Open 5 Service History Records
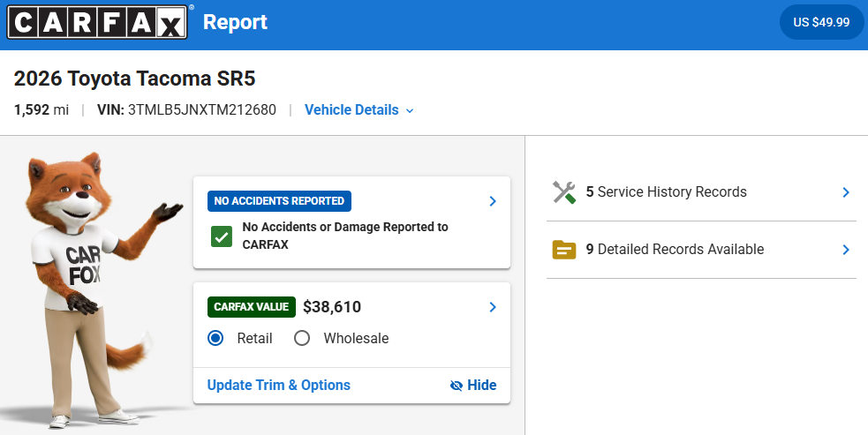Image resolution: width=868 pixels, height=435 pixels. tap(701, 192)
